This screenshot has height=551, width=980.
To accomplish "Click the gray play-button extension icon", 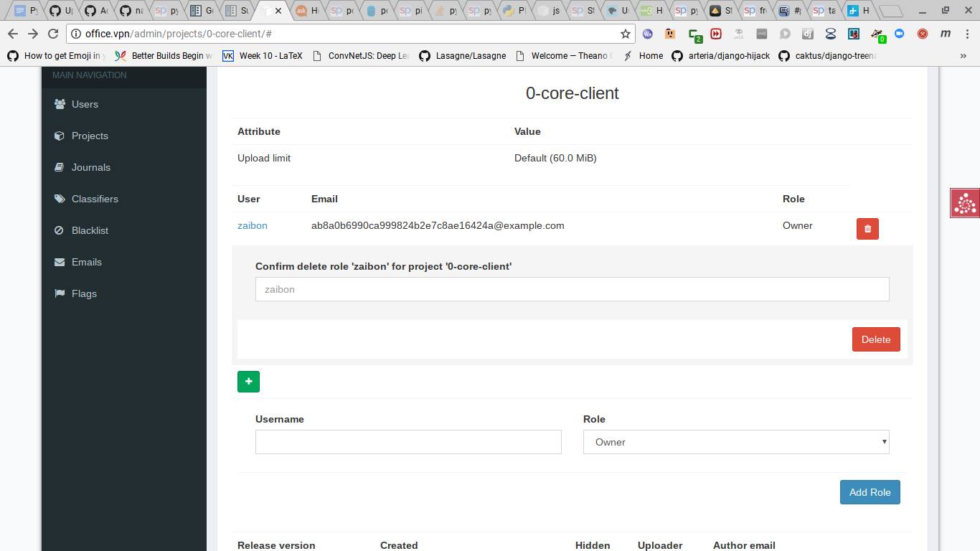I will [x=785, y=34].
